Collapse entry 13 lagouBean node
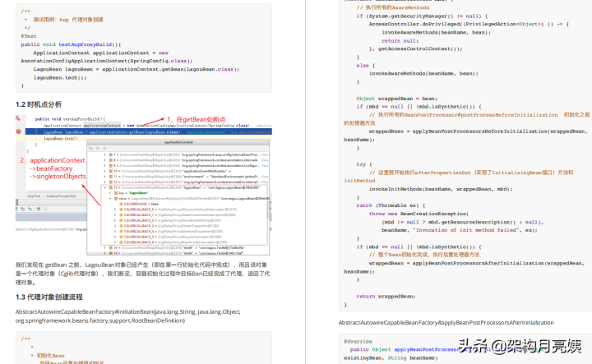592x364 pixels. [x=104, y=187]
